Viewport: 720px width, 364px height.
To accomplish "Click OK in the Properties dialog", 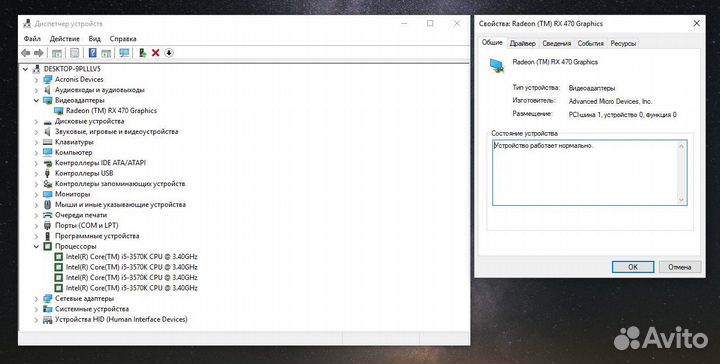I will point(633,267).
